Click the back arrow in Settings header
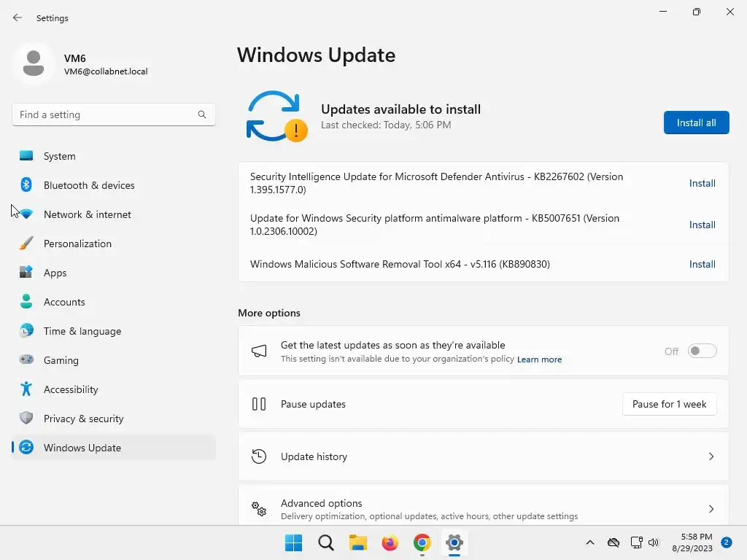This screenshot has width=747, height=560. tap(18, 17)
